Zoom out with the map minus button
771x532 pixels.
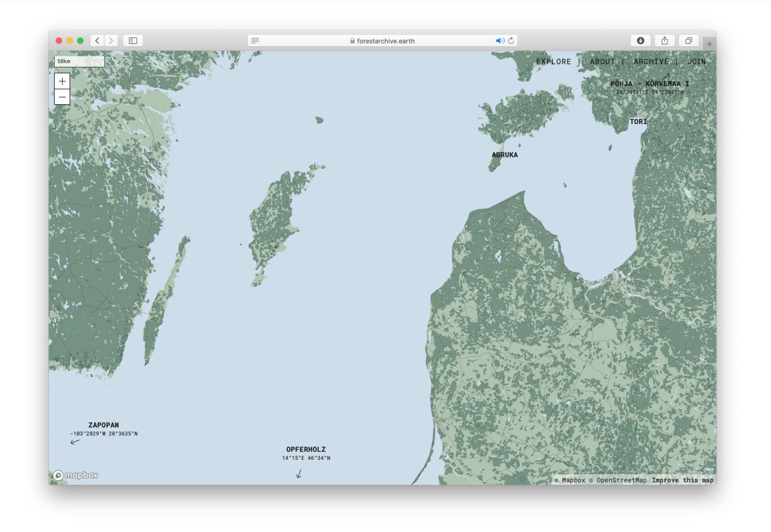click(62, 97)
